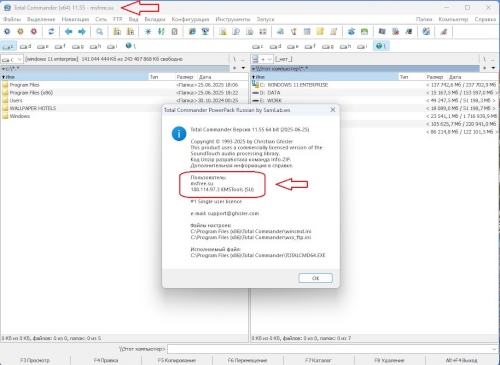Refresh the panel with the reread icon

[x=51, y=32]
